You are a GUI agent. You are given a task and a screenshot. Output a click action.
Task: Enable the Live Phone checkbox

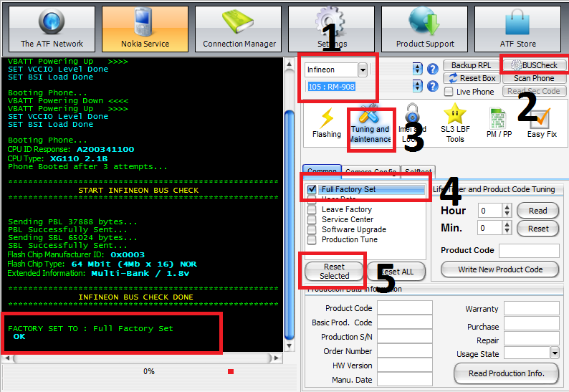click(x=449, y=92)
